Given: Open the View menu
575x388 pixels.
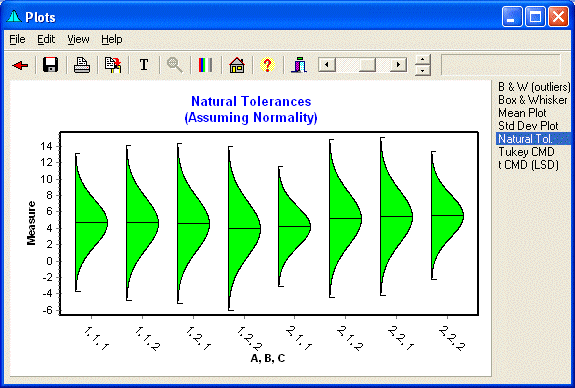Looking at the screenshot, I should tap(78, 39).
